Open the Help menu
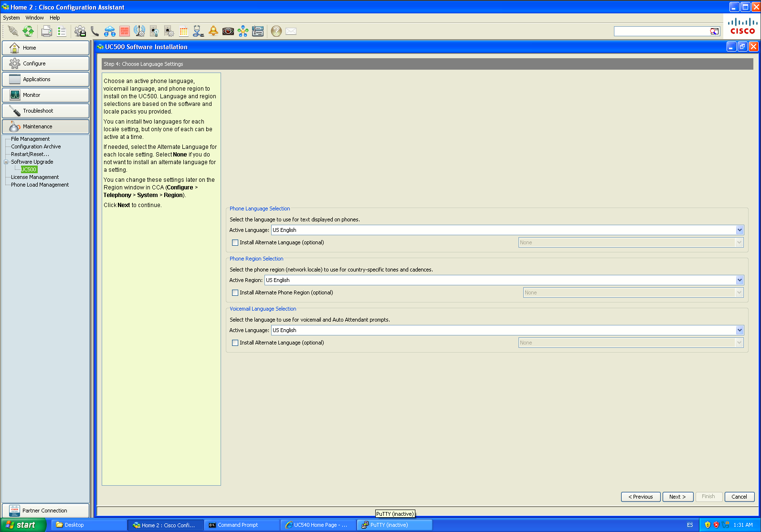This screenshot has height=532, width=761. 55,18
